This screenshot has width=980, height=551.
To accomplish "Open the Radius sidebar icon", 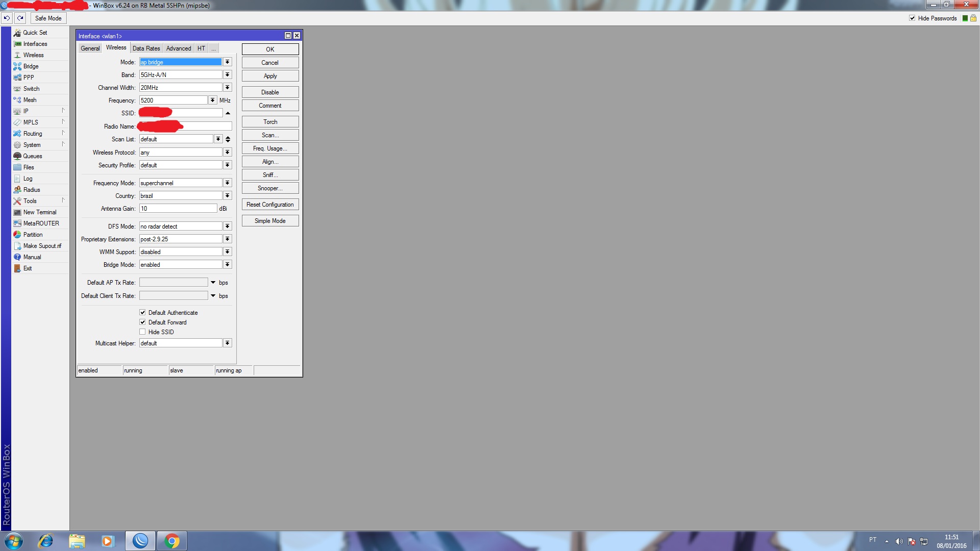I will [17, 190].
